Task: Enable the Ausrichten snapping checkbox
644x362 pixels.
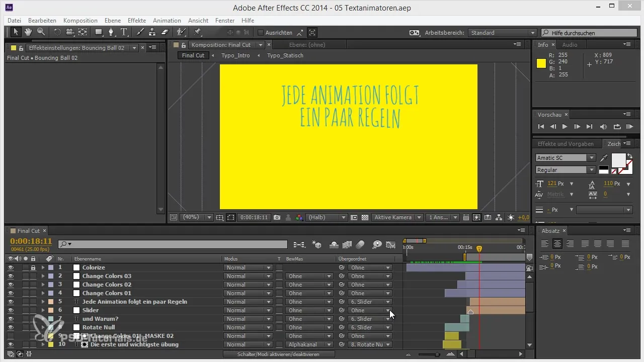Action: pyautogui.click(x=261, y=33)
